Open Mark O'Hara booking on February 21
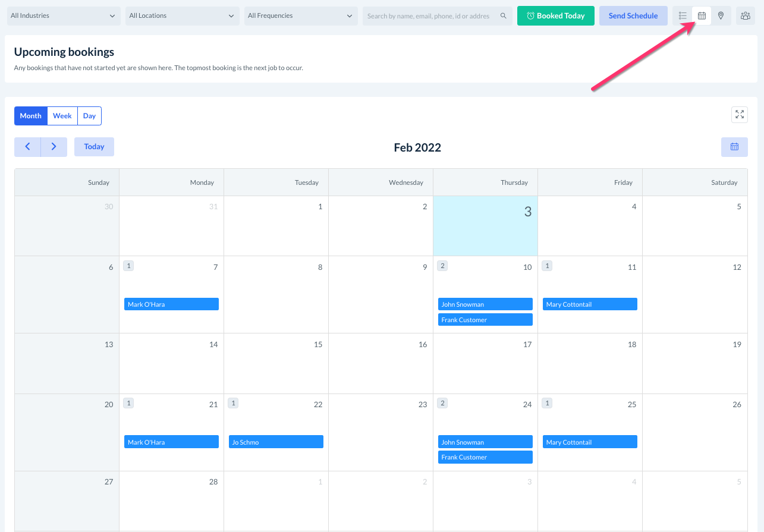 point(172,442)
